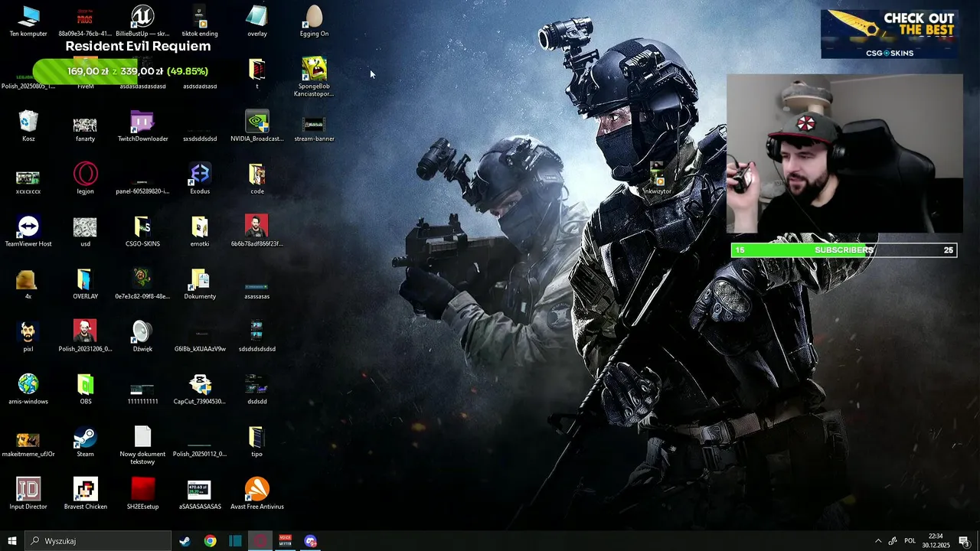
Task: Expand the hidden system tray icons
Action: [878, 541]
